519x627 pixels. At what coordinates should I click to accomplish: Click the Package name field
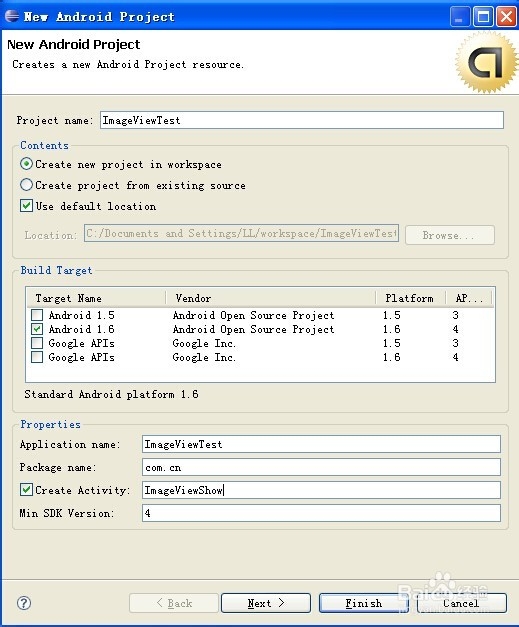pyautogui.click(x=321, y=467)
